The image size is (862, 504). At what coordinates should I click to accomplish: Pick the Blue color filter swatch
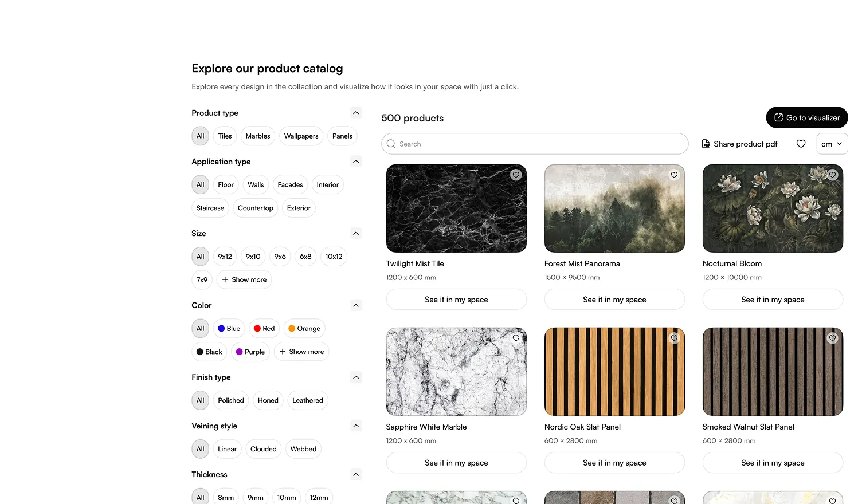point(229,329)
